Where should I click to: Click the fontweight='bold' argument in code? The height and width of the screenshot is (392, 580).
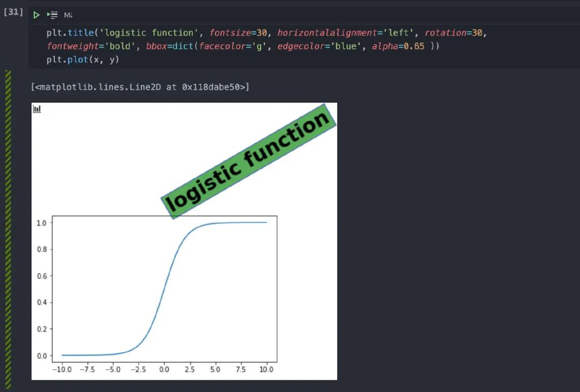click(91, 46)
